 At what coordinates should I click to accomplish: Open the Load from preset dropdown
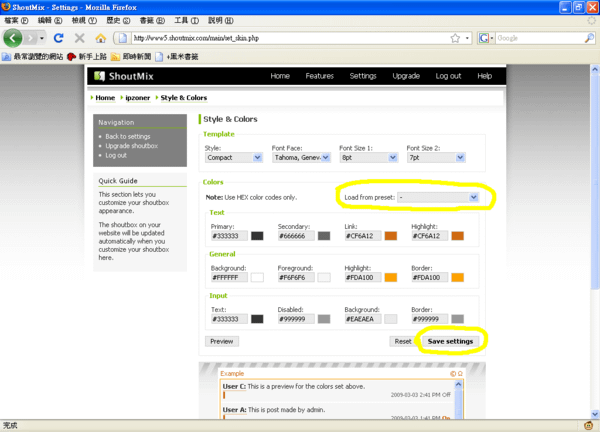(438, 197)
